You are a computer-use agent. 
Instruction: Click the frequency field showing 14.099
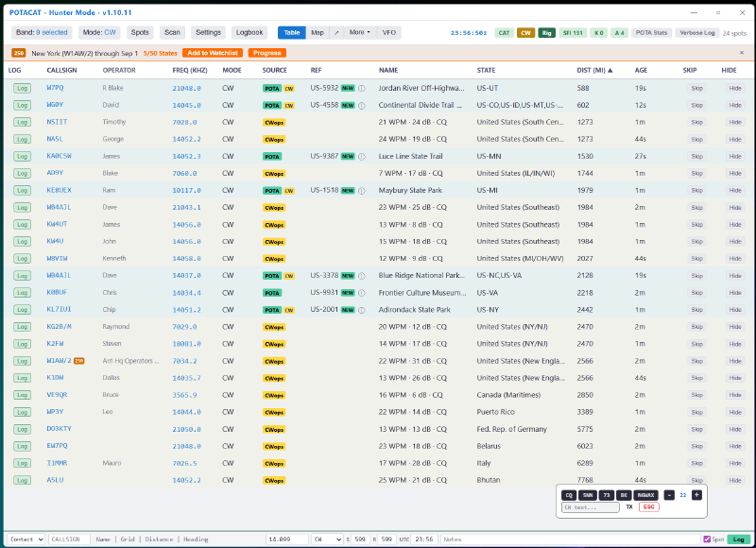coord(287,539)
